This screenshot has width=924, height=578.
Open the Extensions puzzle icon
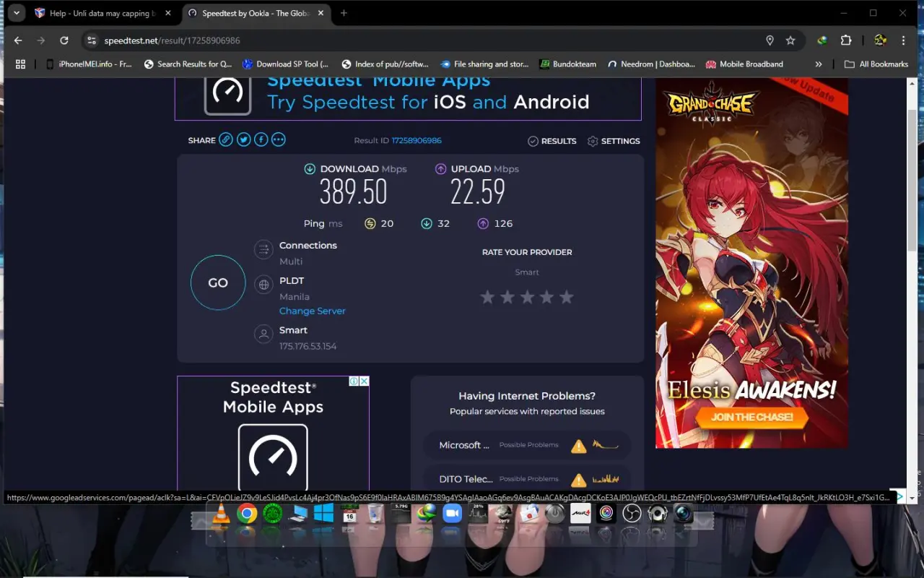coord(846,40)
